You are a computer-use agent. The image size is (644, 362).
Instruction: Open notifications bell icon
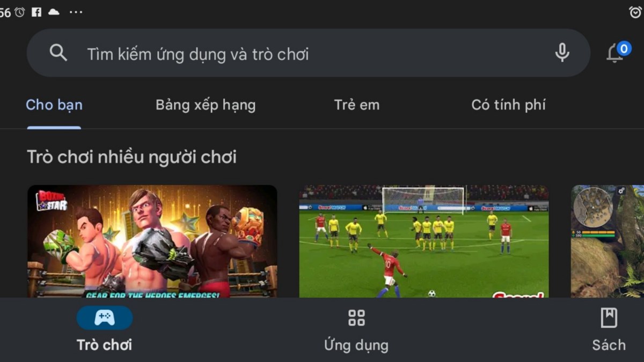point(614,54)
